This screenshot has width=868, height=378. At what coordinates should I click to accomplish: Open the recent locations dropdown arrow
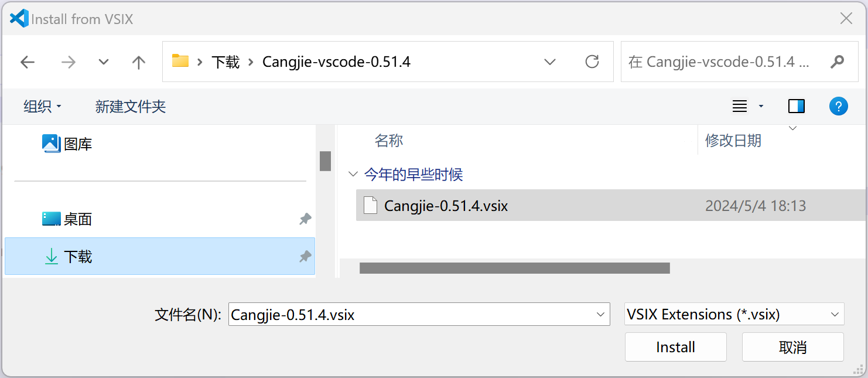[x=104, y=62]
